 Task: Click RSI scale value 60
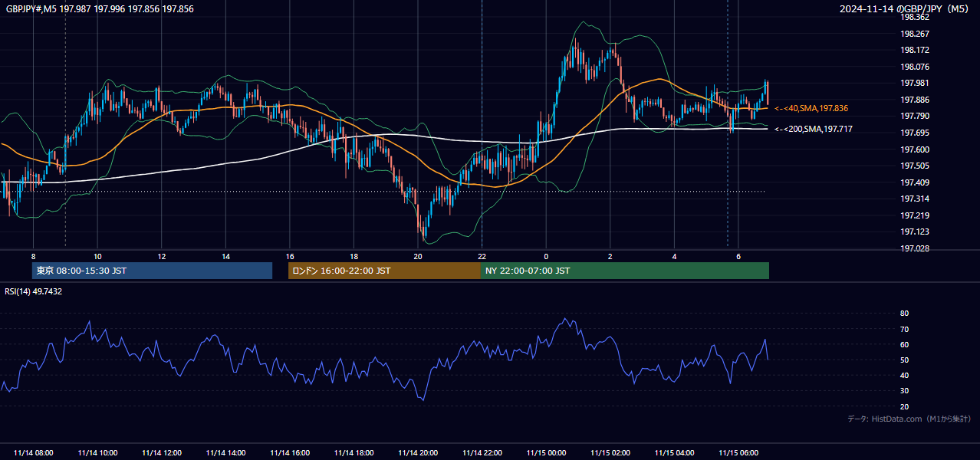point(904,344)
